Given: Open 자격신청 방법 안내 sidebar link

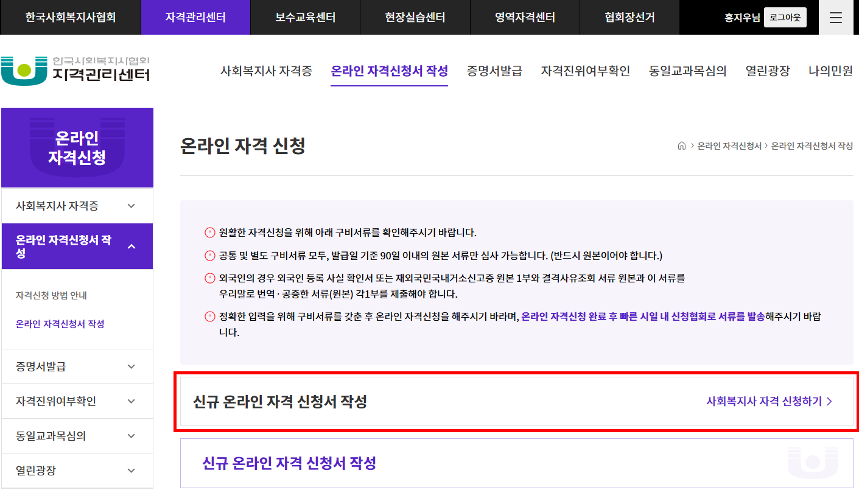Looking at the screenshot, I should (52, 296).
